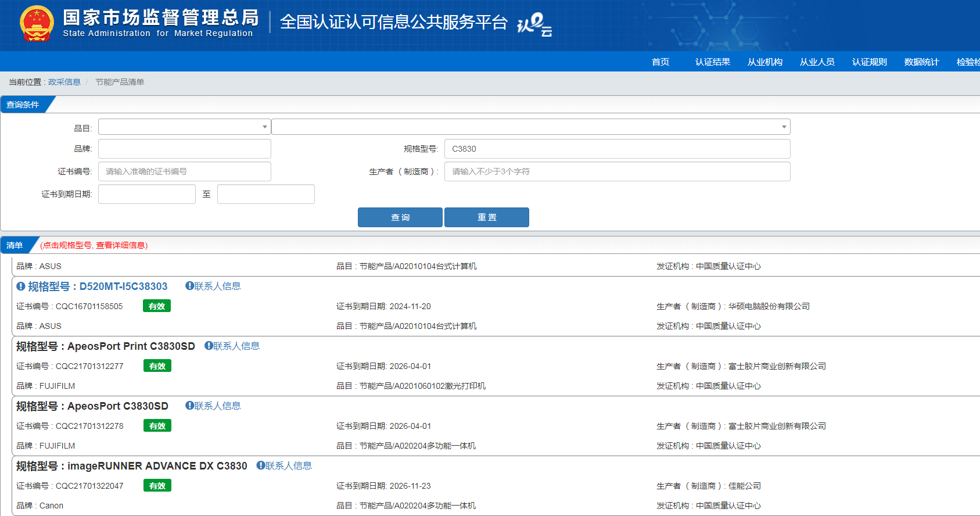Click the certificate expiry start date field
The height and width of the screenshot is (516, 980).
(x=147, y=194)
